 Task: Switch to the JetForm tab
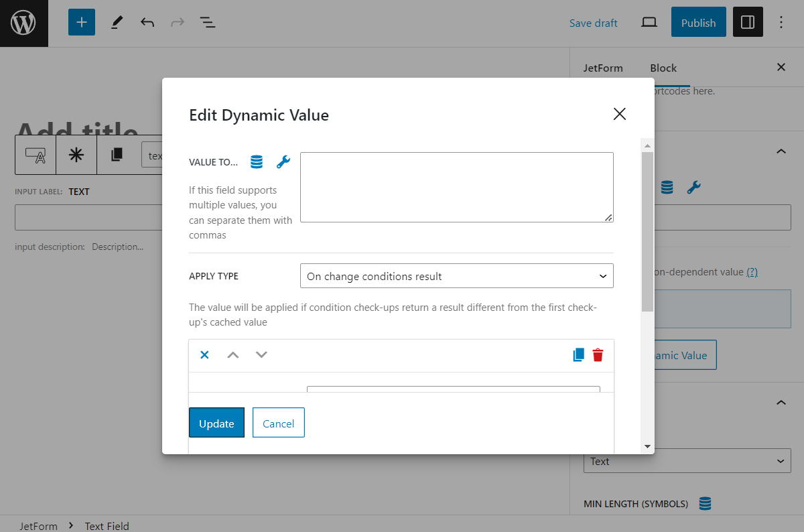[x=603, y=68]
